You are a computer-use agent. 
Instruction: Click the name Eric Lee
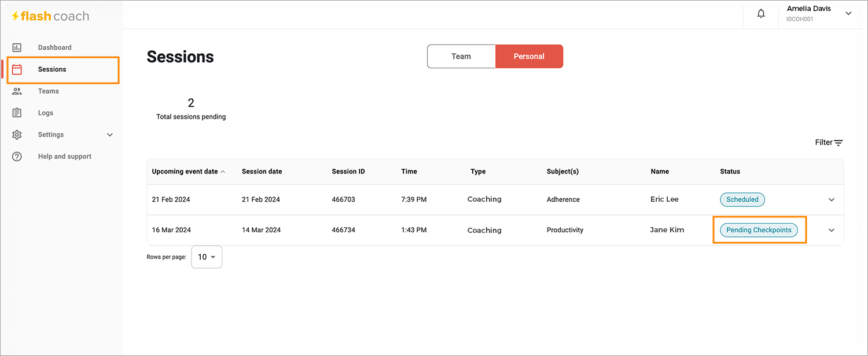[664, 199]
